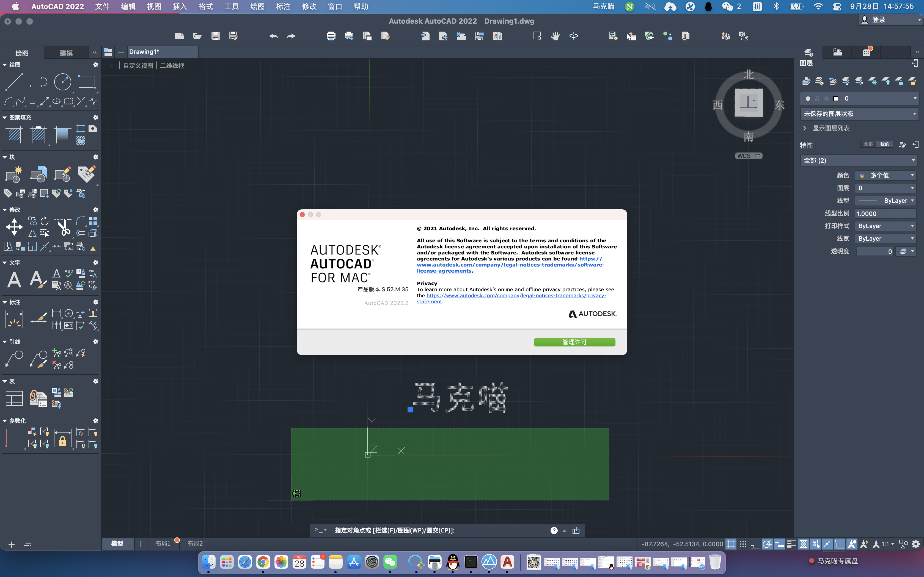The height and width of the screenshot is (577, 924).
Task: Collapse the 图案填充 panel section
Action: pos(5,118)
